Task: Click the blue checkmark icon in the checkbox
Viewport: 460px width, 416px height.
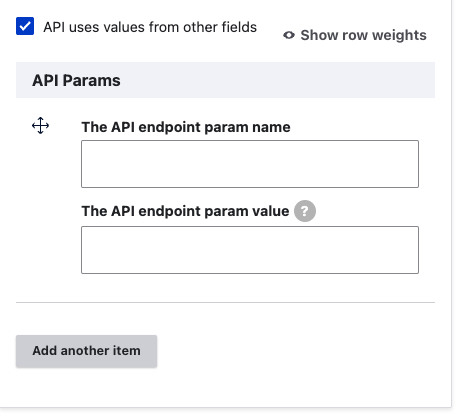Action: point(25,26)
